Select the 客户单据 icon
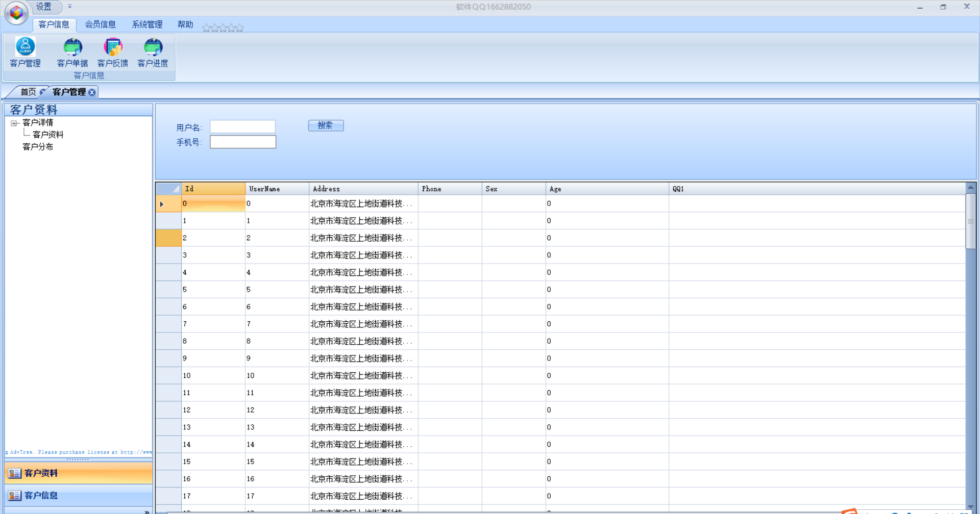The image size is (980, 514). [x=72, y=53]
